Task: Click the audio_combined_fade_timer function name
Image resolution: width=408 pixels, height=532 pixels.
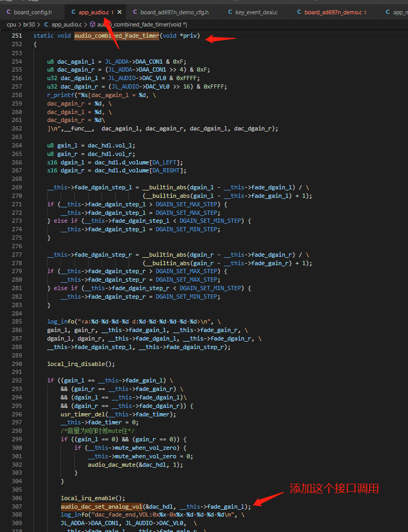Action: tap(117, 36)
